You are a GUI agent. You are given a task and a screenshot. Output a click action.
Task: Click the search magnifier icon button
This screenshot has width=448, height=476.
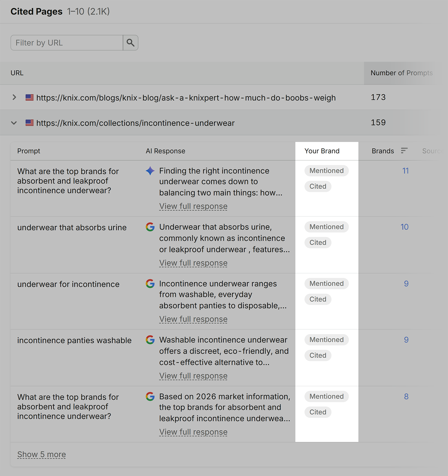[x=131, y=43]
